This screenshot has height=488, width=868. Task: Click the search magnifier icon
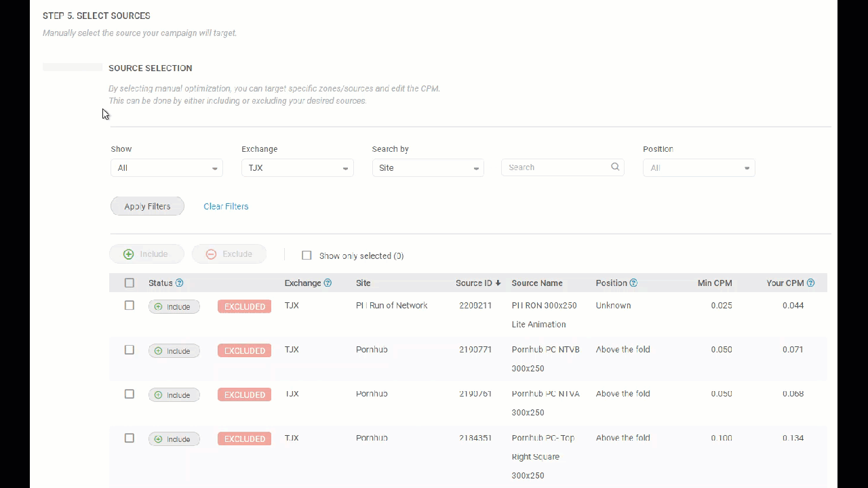click(x=615, y=167)
